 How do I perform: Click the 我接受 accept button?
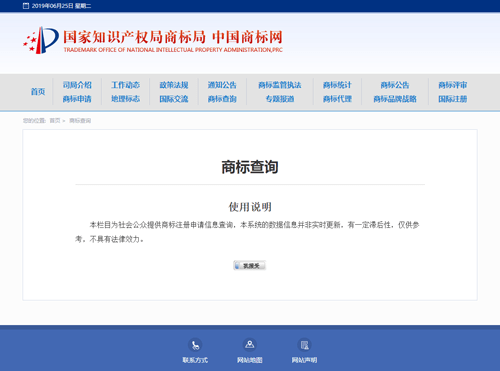point(249,265)
